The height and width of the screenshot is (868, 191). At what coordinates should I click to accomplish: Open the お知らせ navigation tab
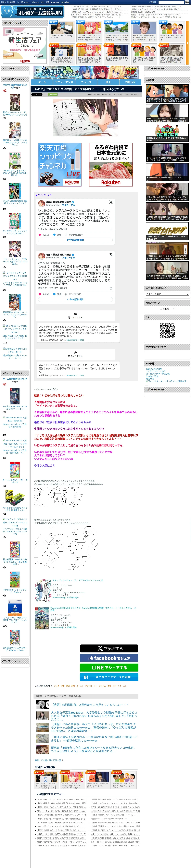tap(130, 82)
